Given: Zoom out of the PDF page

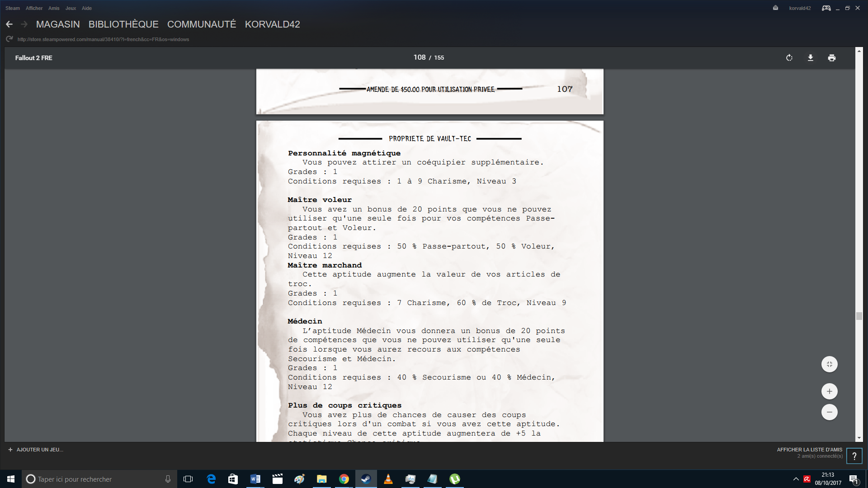Looking at the screenshot, I should [830, 412].
